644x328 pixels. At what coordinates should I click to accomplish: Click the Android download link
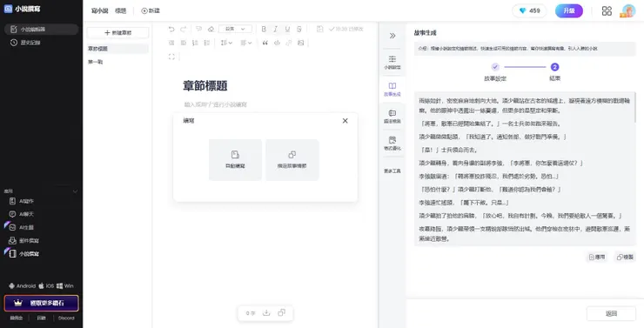pos(22,285)
